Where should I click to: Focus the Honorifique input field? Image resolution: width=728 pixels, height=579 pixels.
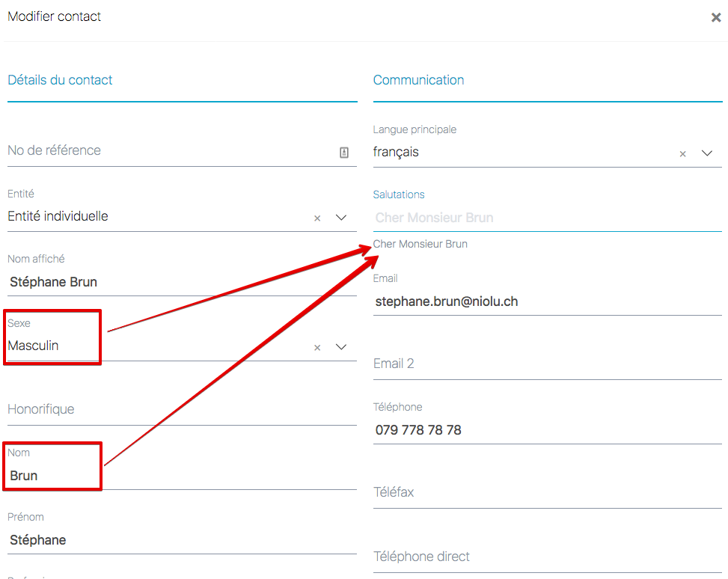pyautogui.click(x=180, y=410)
